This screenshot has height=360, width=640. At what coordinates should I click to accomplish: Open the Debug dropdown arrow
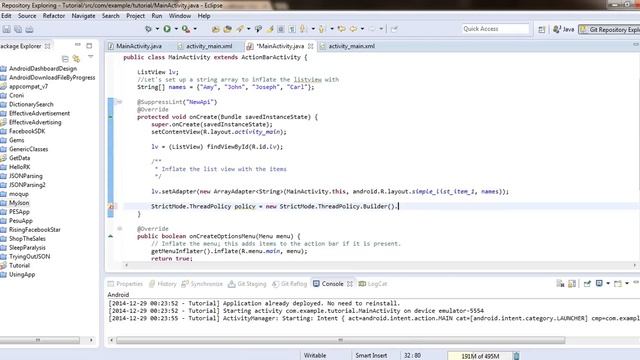(x=157, y=29)
